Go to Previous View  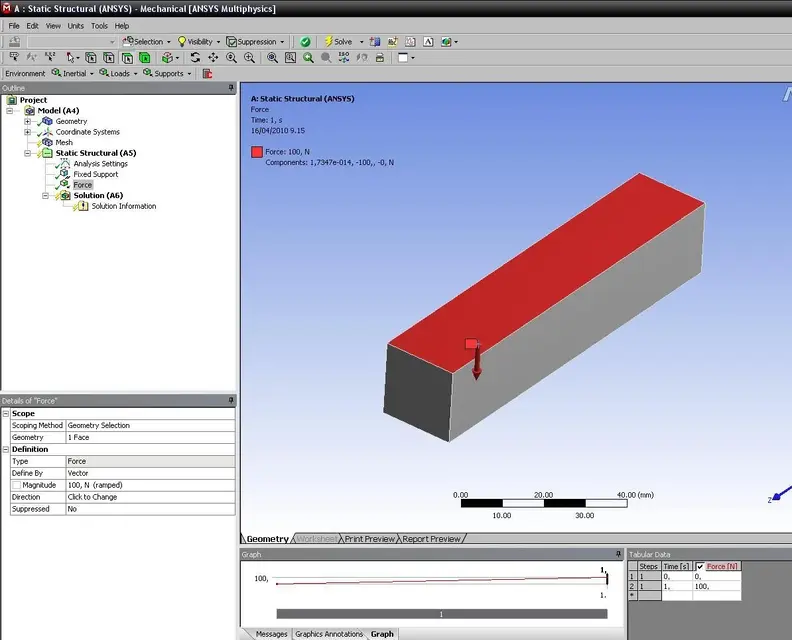308,58
